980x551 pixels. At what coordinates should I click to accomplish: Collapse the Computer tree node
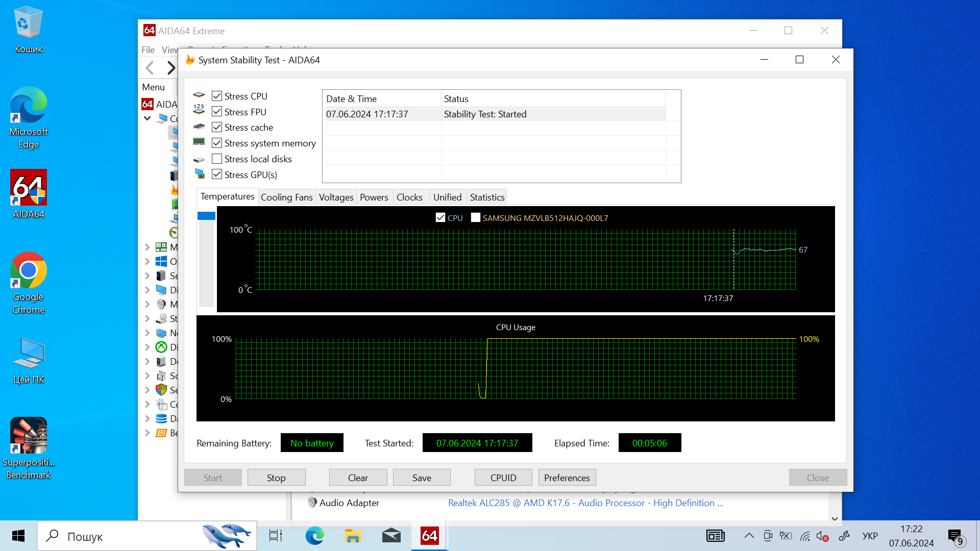148,118
